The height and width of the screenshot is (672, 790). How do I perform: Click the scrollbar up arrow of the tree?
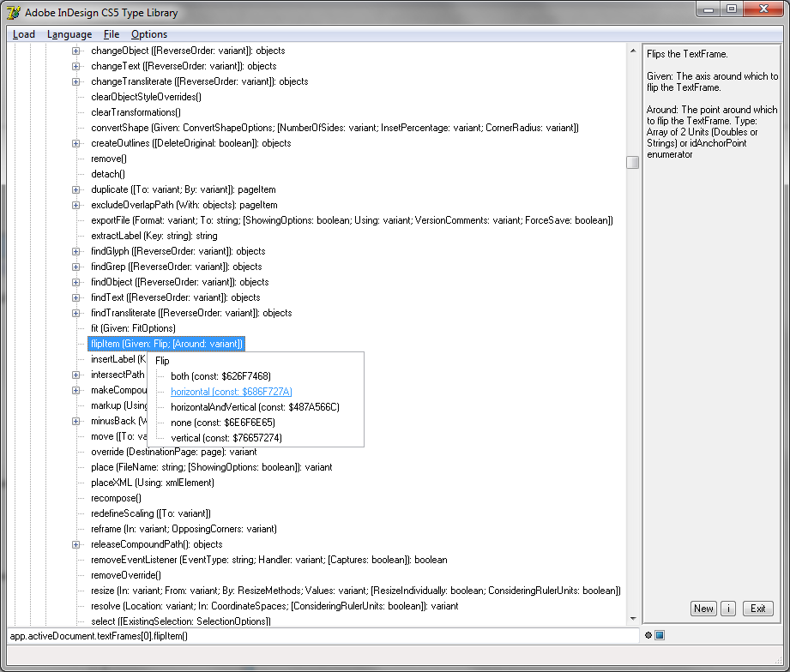633,51
